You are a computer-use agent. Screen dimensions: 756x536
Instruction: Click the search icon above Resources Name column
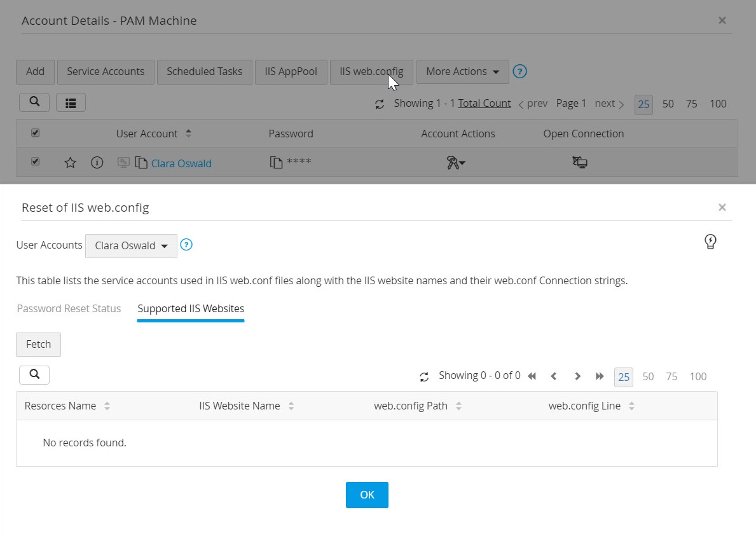point(34,375)
